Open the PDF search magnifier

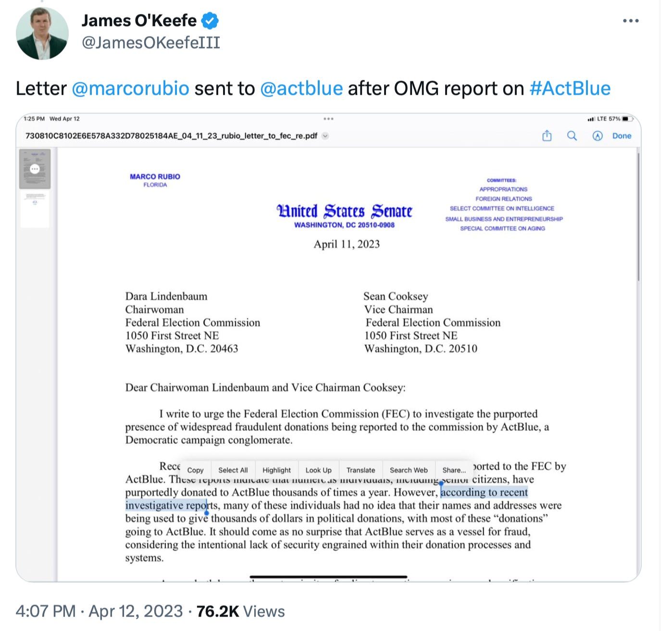click(x=572, y=136)
